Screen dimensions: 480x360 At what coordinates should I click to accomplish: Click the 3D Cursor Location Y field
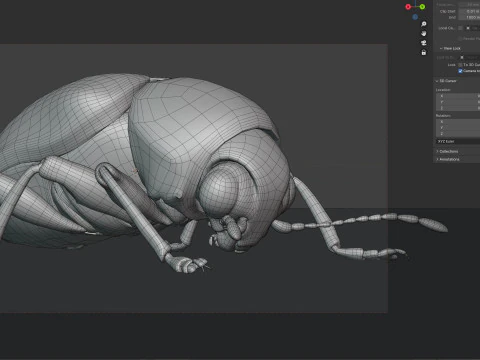pos(458,102)
